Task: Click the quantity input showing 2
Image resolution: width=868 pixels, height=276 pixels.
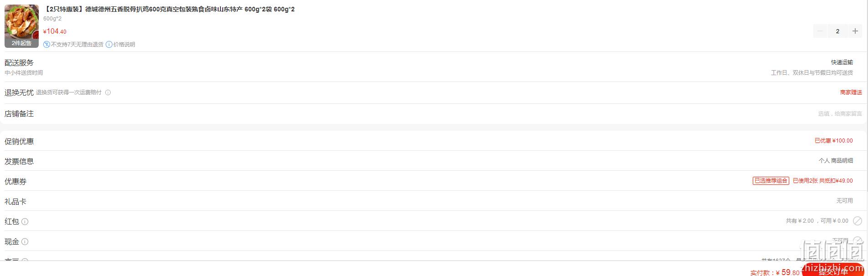Action: (x=837, y=31)
